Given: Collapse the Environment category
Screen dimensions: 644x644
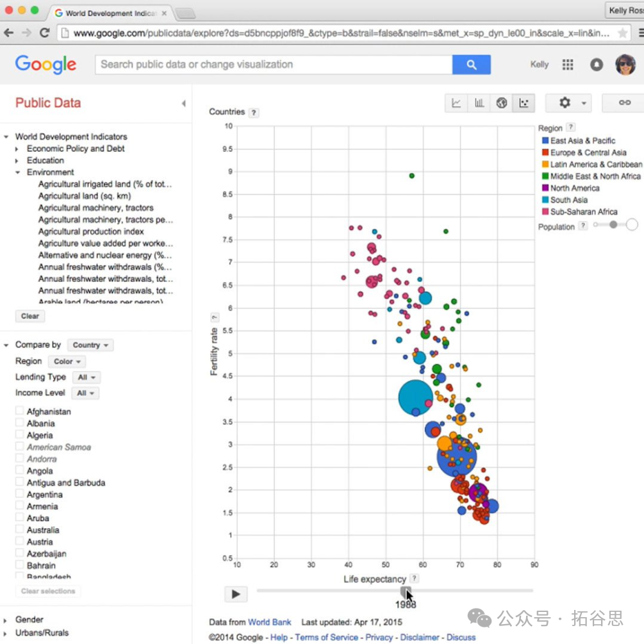Looking at the screenshot, I should click(x=17, y=172).
